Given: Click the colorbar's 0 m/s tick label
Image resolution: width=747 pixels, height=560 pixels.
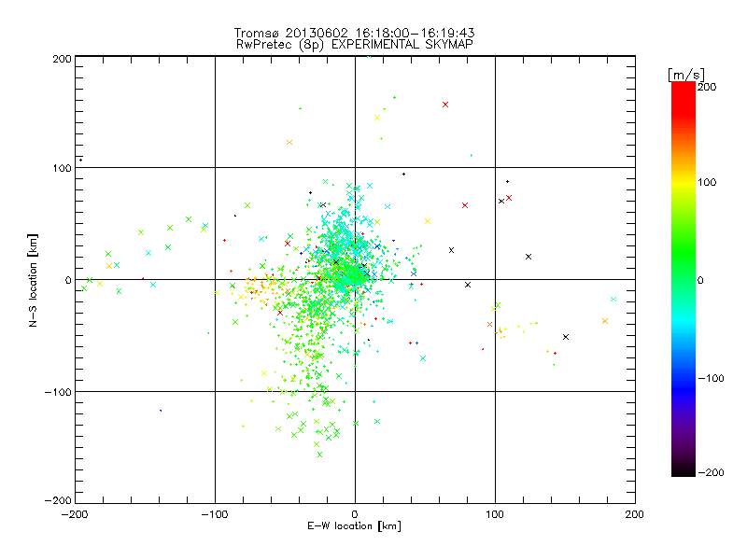Looking at the screenshot, I should [x=700, y=281].
